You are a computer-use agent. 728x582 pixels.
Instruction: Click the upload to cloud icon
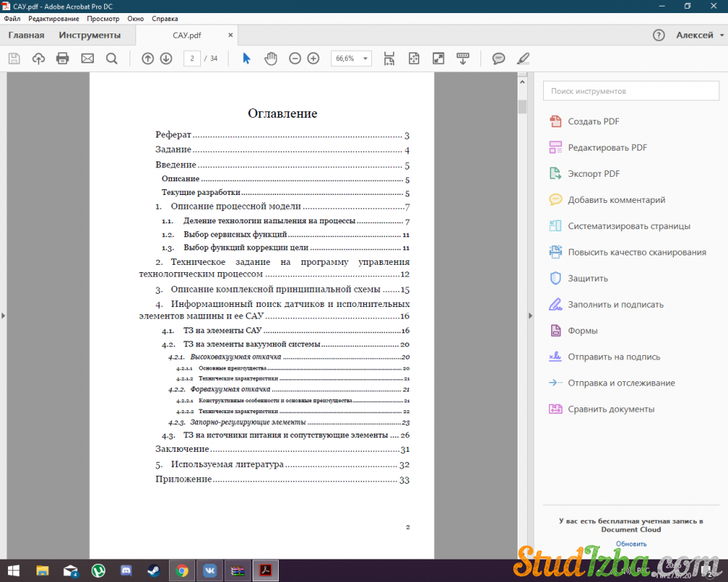pyautogui.click(x=39, y=58)
